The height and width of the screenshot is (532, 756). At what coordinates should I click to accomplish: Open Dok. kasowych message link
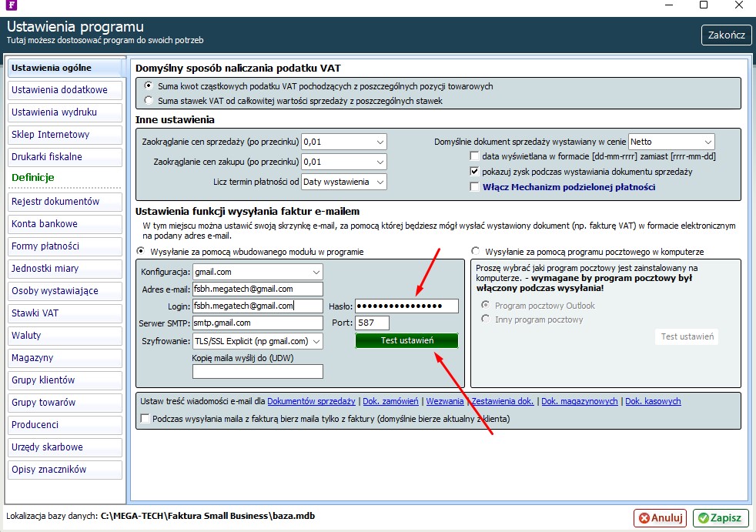(x=653, y=401)
